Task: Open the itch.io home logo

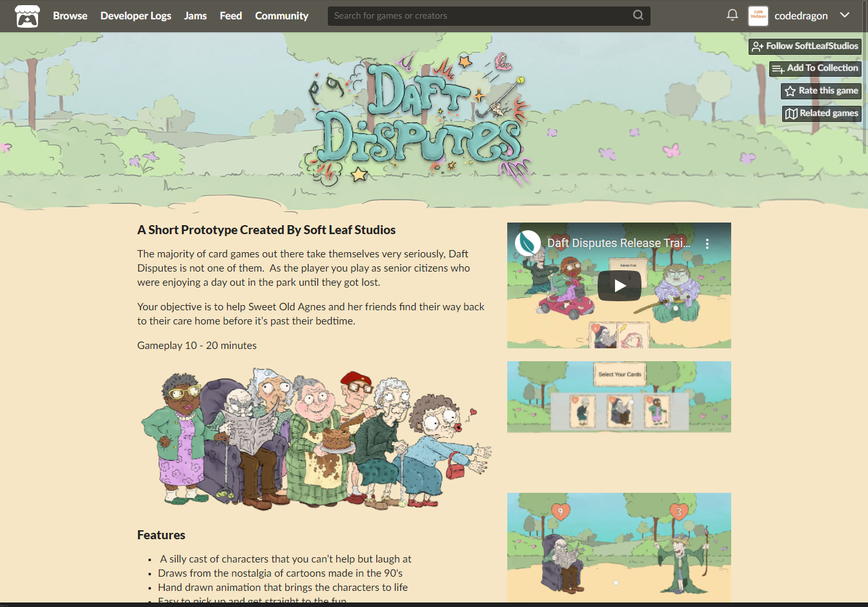Action: click(27, 16)
